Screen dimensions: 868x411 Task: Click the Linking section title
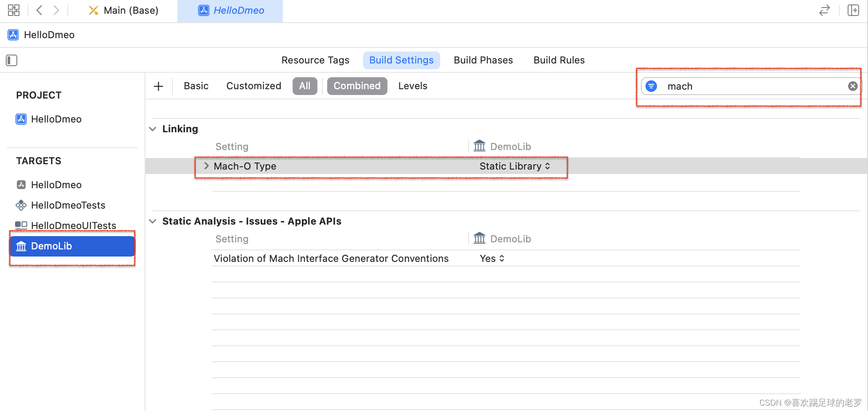click(x=180, y=129)
